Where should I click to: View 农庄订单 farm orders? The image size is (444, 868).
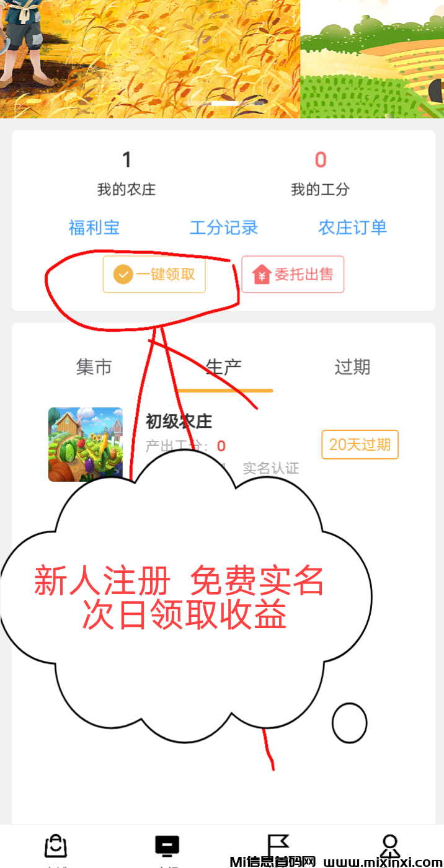pyautogui.click(x=353, y=228)
